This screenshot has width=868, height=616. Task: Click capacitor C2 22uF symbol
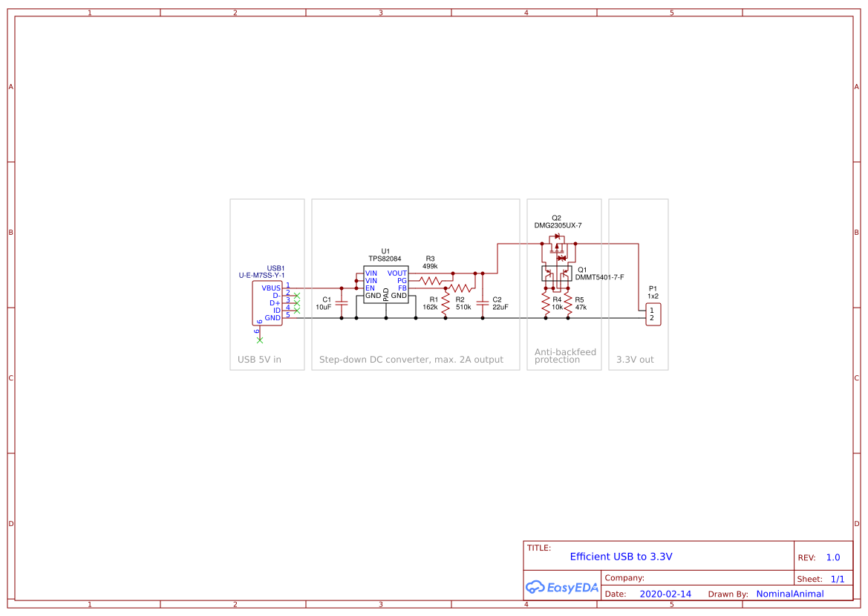click(483, 302)
